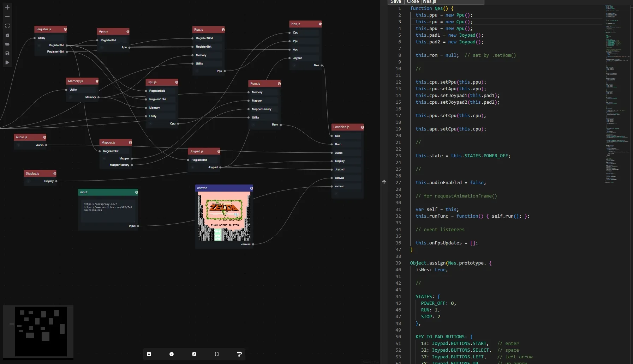Click the function script icon in bottom toolbar
The width and height of the screenshot is (633, 364).
pos(194,354)
